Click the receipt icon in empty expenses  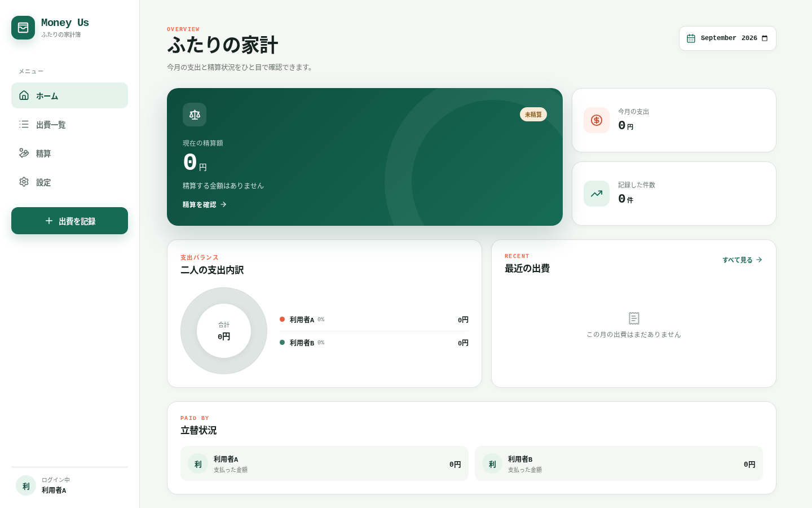pyautogui.click(x=634, y=318)
